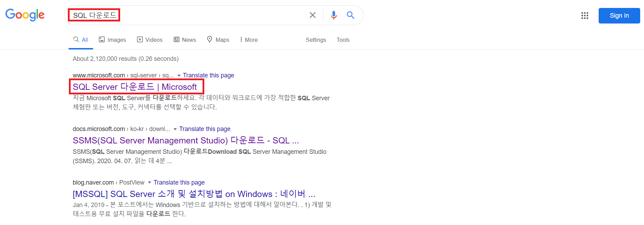Click the Images tab picture icon
This screenshot has width=644, height=225.
point(102,39)
